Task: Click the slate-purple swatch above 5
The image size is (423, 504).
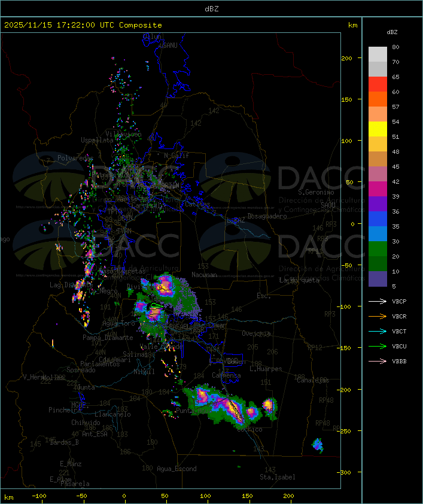Action: tap(378, 279)
